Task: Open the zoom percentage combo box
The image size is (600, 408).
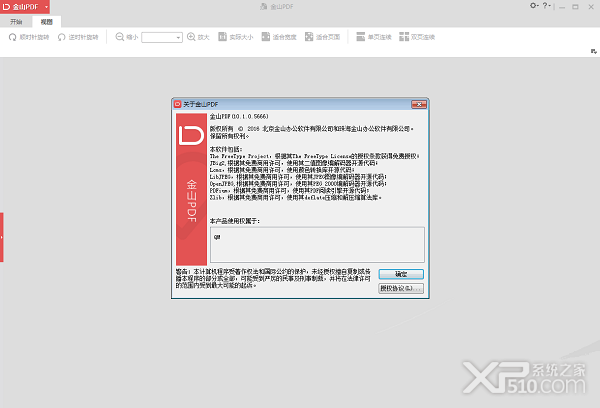Action: 162,37
